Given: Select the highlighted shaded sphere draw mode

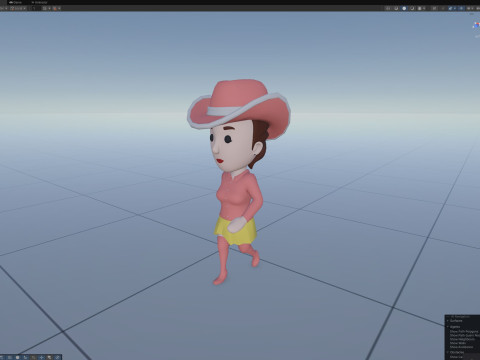Looking at the screenshot, I should [404, 8].
